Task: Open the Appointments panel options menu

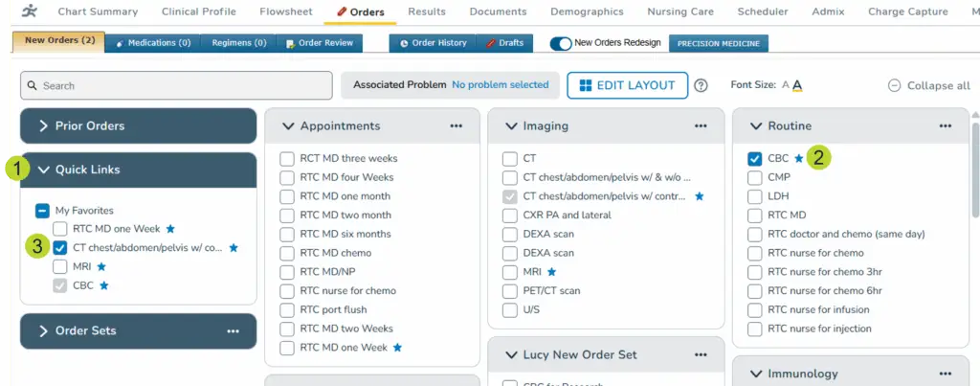Action: tap(456, 125)
